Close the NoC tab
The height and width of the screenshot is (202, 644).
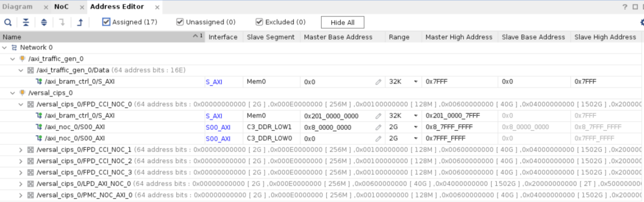click(82, 7)
